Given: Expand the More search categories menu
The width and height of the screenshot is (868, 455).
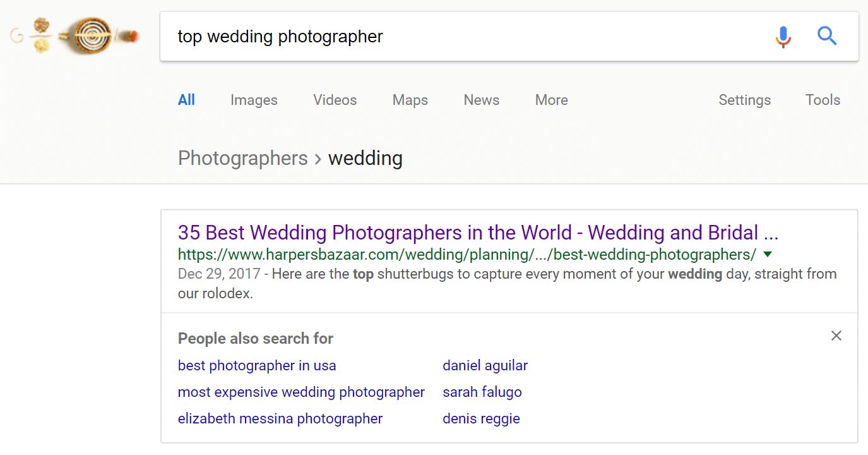Looking at the screenshot, I should [551, 100].
